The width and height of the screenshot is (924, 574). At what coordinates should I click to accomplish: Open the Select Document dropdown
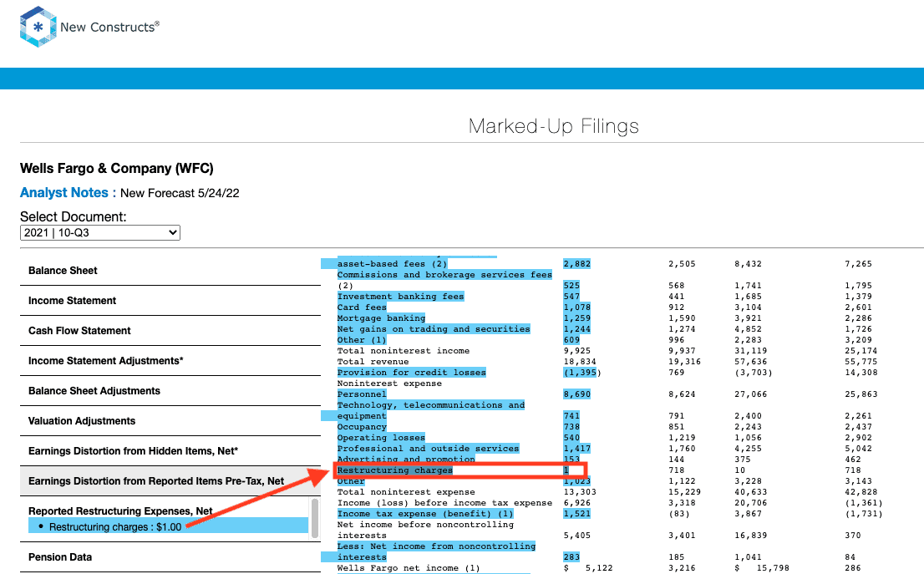pyautogui.click(x=100, y=233)
